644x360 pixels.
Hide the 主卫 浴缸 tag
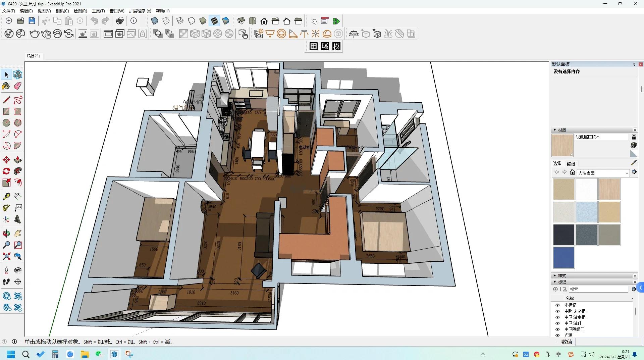[557, 323]
